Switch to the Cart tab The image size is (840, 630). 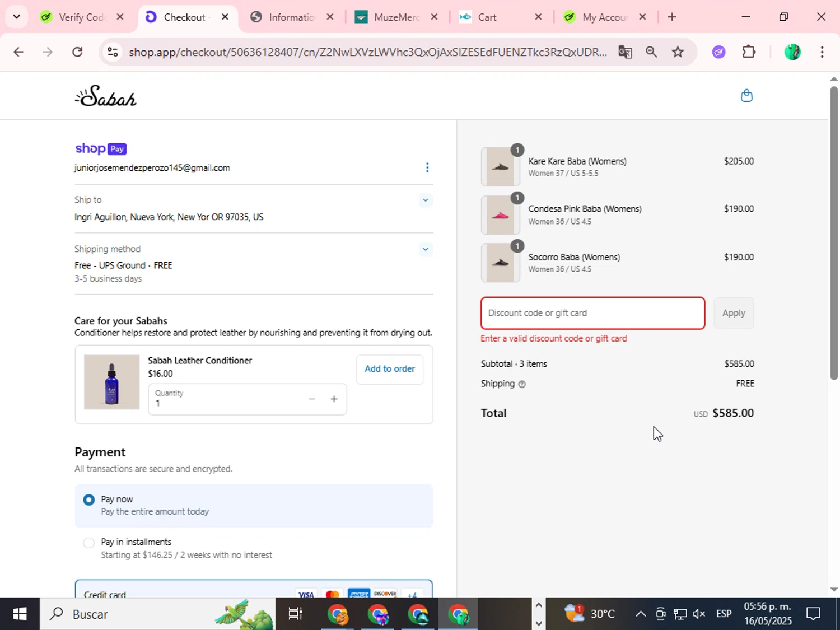point(500,17)
